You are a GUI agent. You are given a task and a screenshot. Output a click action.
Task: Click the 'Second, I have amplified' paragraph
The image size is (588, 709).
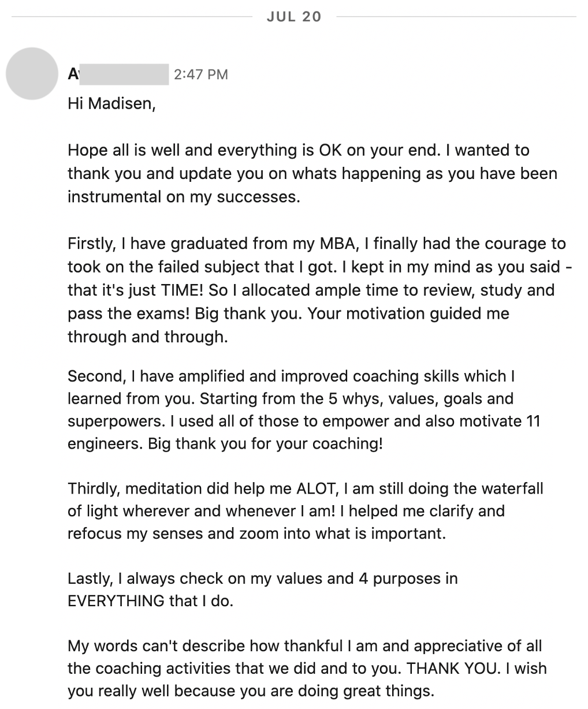tap(304, 410)
